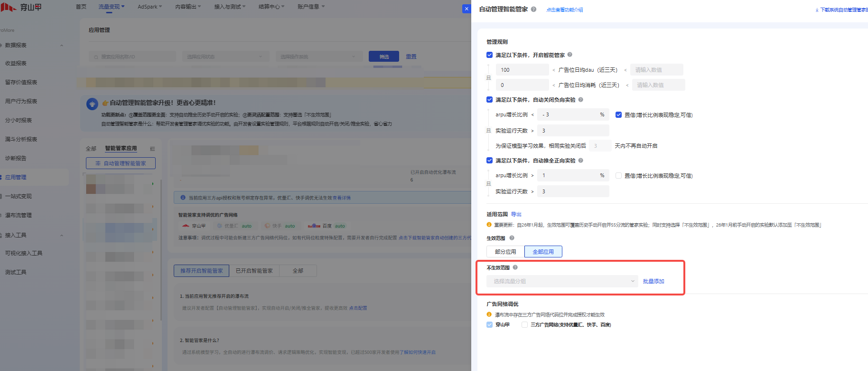Collapse the 数据报表 sidebar section
Image resolution: width=868 pixels, height=371 pixels.
(x=62, y=46)
